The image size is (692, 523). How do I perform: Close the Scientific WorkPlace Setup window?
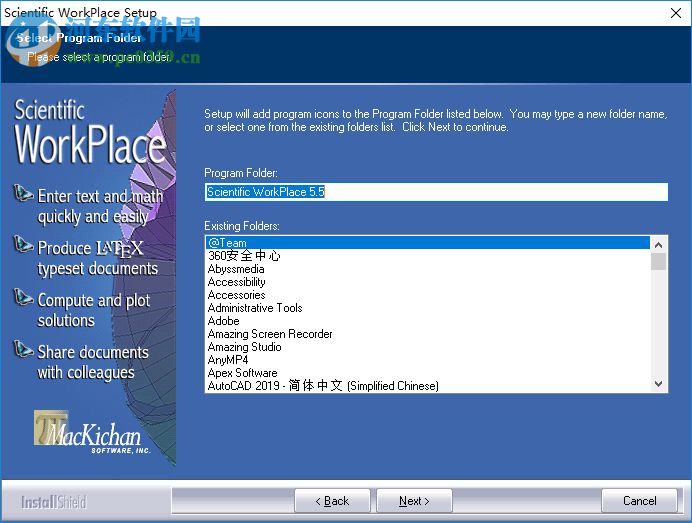click(x=676, y=13)
